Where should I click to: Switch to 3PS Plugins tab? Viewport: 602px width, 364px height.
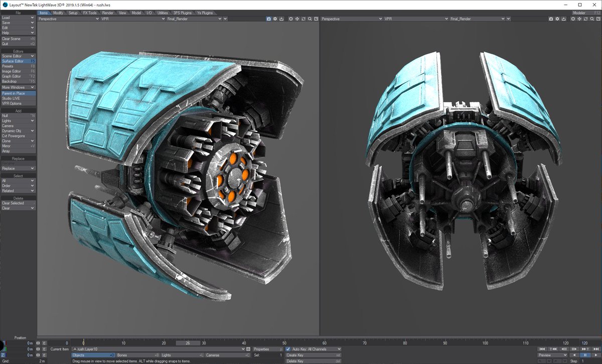(x=183, y=13)
